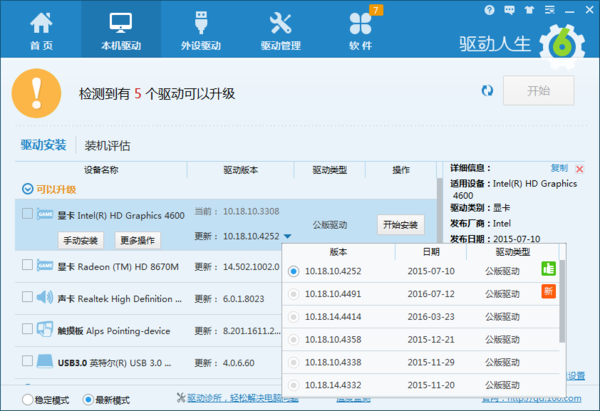Select version 10.18.14.4414 radio button
The height and width of the screenshot is (411, 600).
tap(293, 317)
